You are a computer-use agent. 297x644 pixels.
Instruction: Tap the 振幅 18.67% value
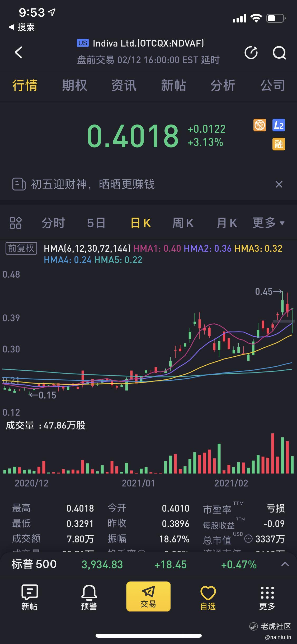(174, 539)
